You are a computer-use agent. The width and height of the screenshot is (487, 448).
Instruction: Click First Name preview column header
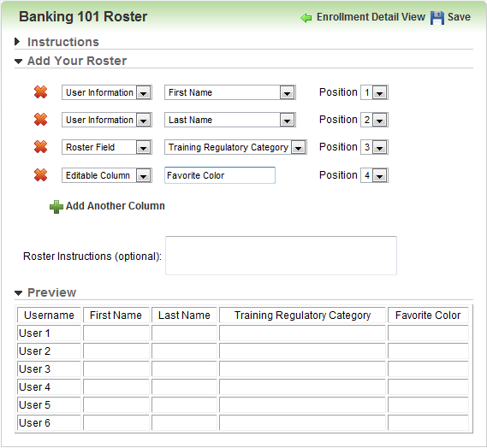click(x=116, y=315)
